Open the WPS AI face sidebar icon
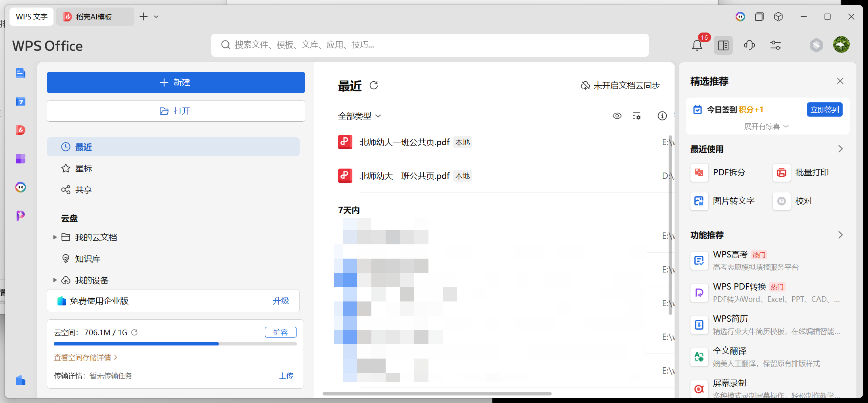Viewport: 868px width, 403px height. click(x=21, y=187)
